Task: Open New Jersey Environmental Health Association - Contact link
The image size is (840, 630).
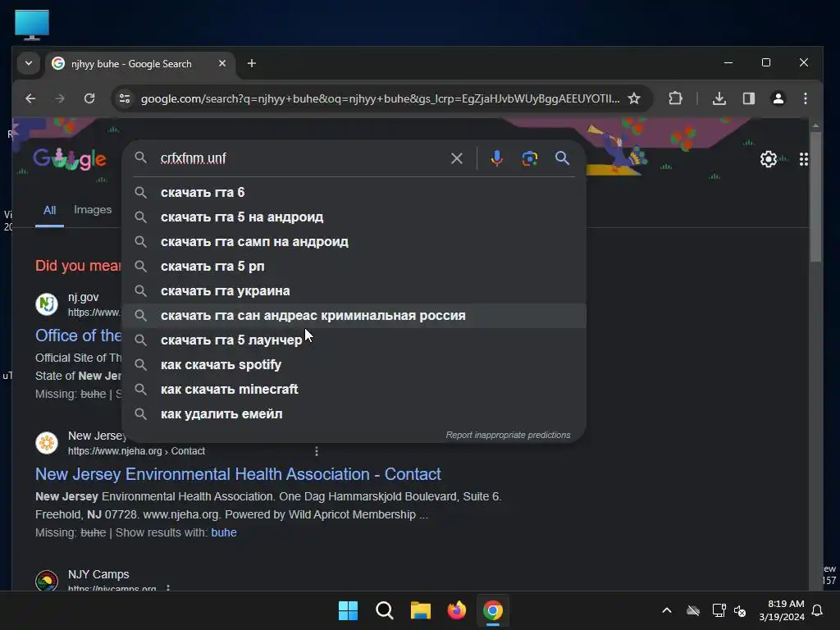Action: [x=238, y=474]
